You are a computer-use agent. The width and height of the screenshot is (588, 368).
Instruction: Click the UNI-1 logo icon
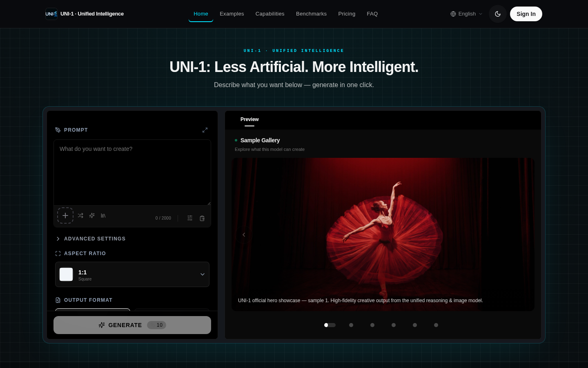tap(51, 14)
